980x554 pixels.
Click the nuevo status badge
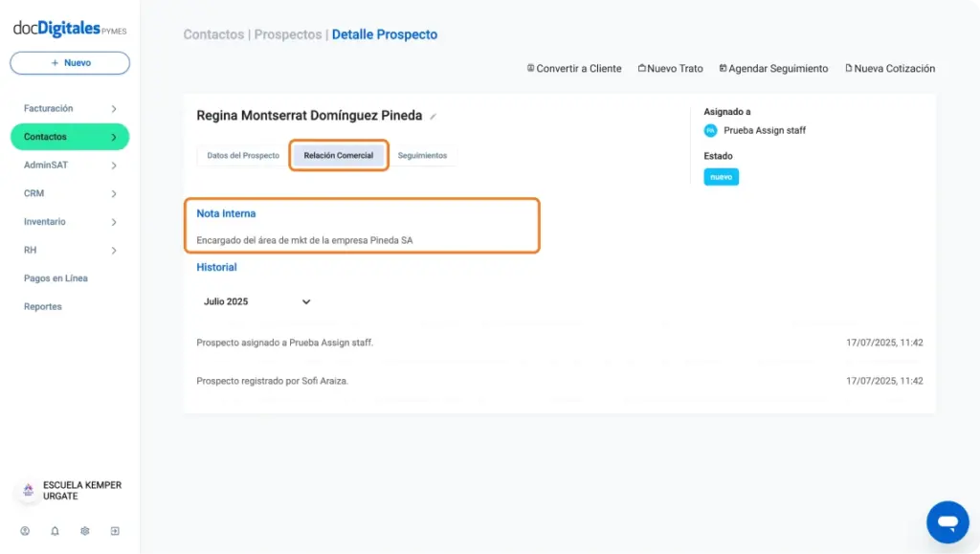(x=722, y=177)
